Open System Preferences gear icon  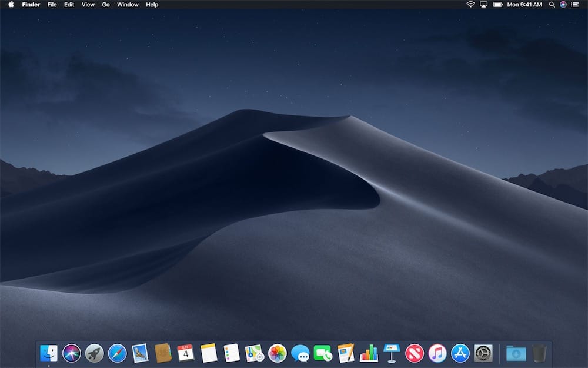pyautogui.click(x=483, y=353)
